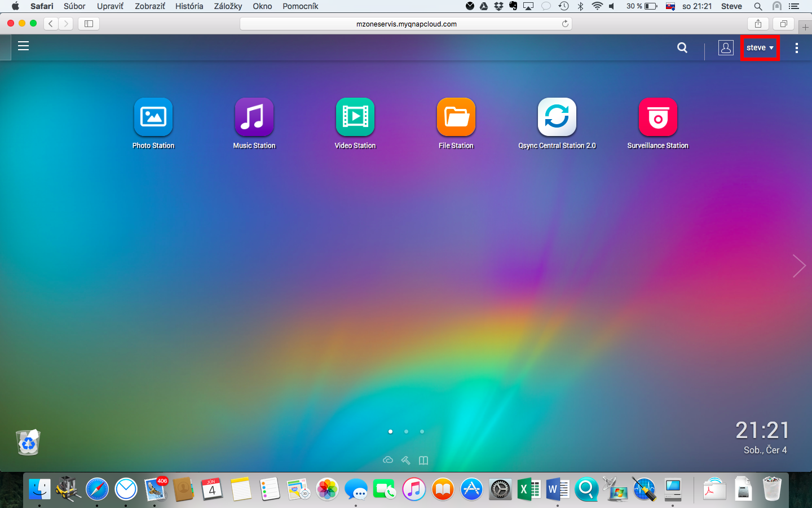The height and width of the screenshot is (508, 812).
Task: Click the search magnifier in QTS header
Action: 682,48
